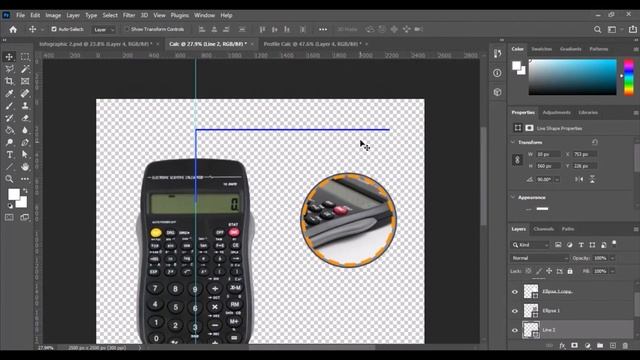The image size is (640, 360).
Task: Click the flip horizontal button in Transform
Action: (579, 179)
